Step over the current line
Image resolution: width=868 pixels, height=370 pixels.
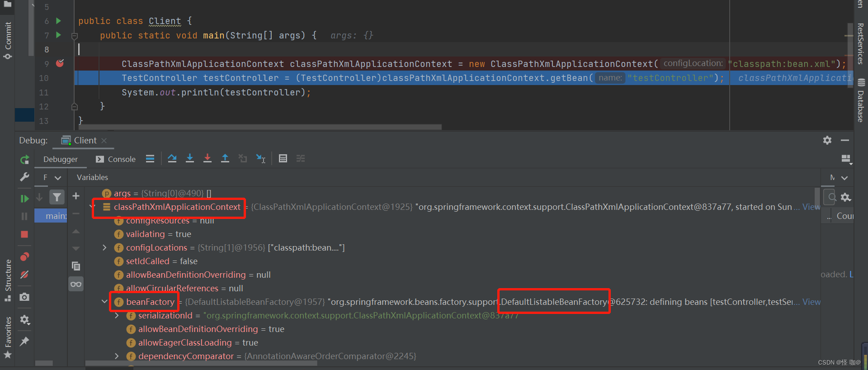pos(172,158)
